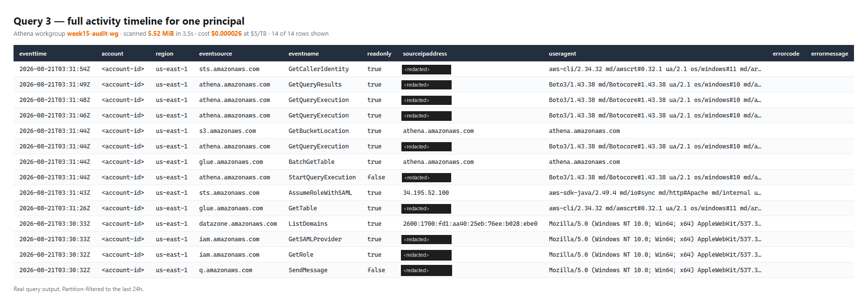Select the GetRole event name
This screenshot has height=306, width=868.
[x=301, y=255]
